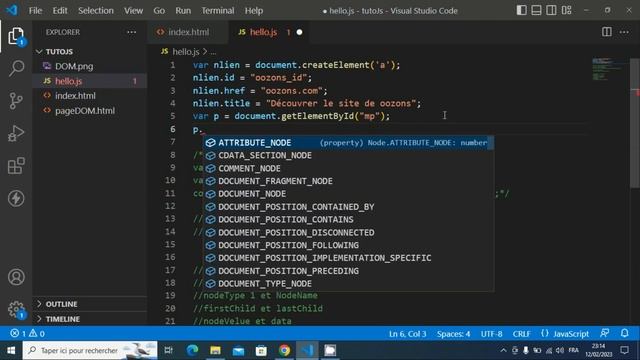Select ATTRIBUTE_NODE suggestion
640x360 pixels.
[349, 142]
